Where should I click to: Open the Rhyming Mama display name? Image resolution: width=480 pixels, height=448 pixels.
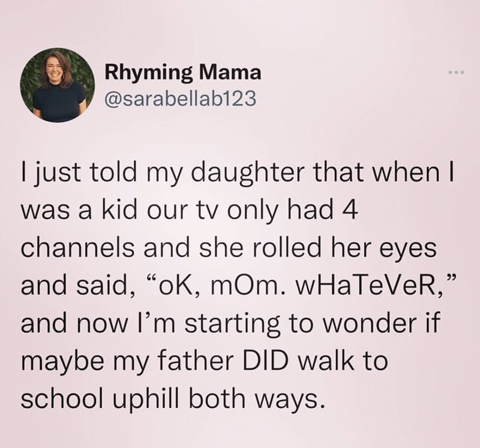point(183,73)
